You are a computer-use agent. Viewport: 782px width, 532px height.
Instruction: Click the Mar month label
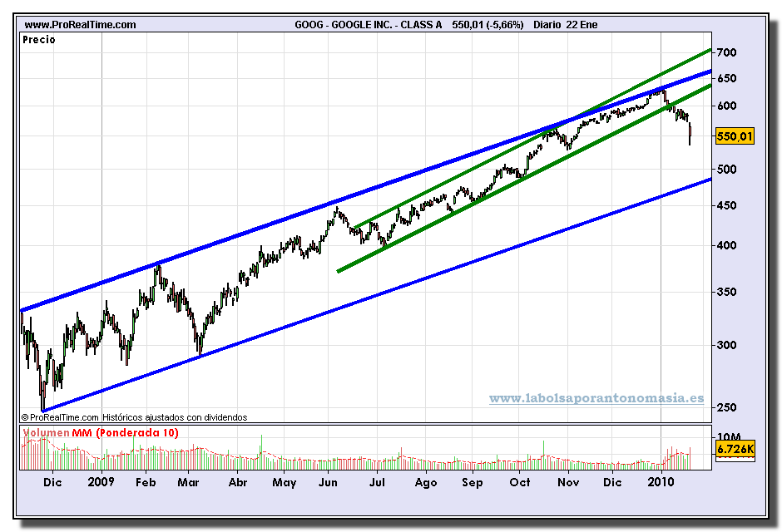(x=188, y=482)
